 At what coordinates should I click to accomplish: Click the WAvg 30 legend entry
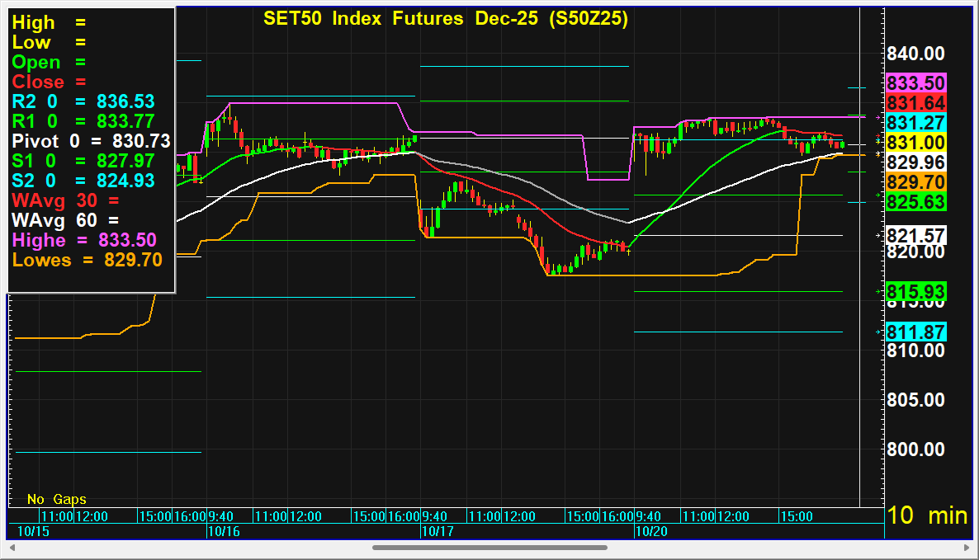pos(65,200)
